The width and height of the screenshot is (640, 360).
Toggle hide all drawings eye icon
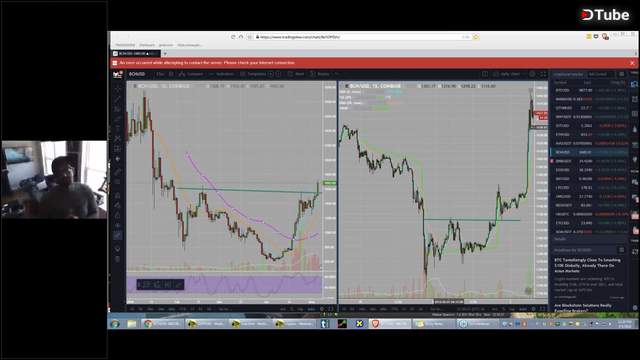[x=118, y=225]
